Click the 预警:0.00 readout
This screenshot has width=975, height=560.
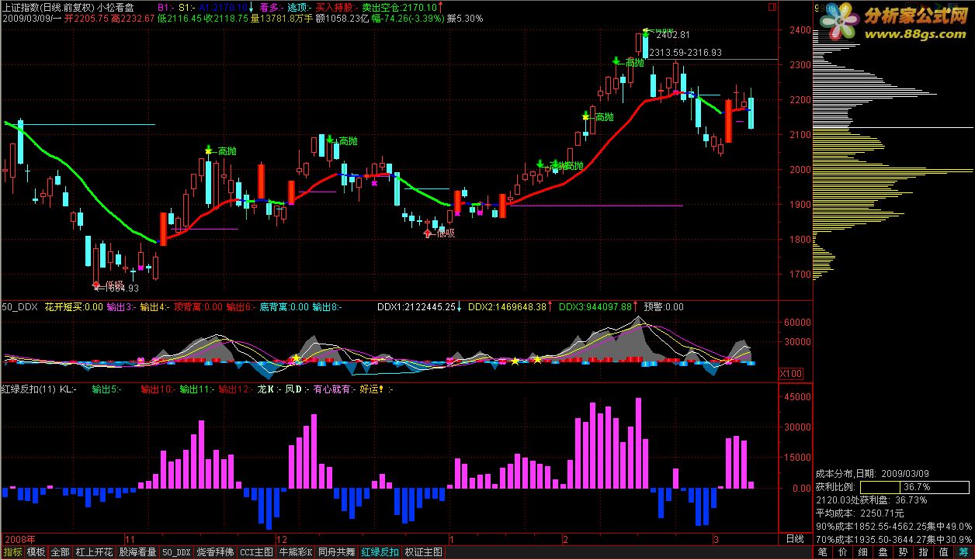664,307
